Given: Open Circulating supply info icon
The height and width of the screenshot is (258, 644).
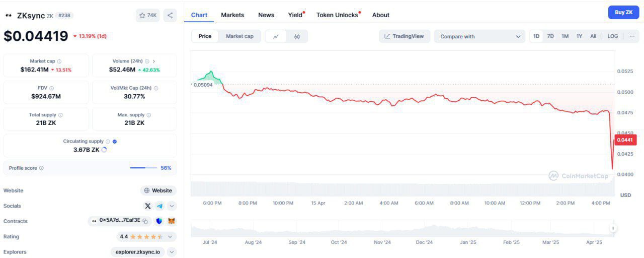Looking at the screenshot, I should tap(108, 142).
